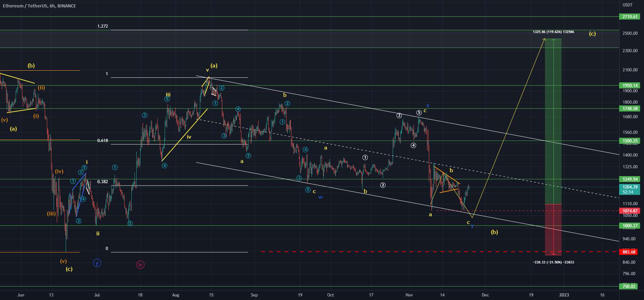The image size is (644, 300).
Task: Select the red 1074.87 price label
Action: click(630, 211)
